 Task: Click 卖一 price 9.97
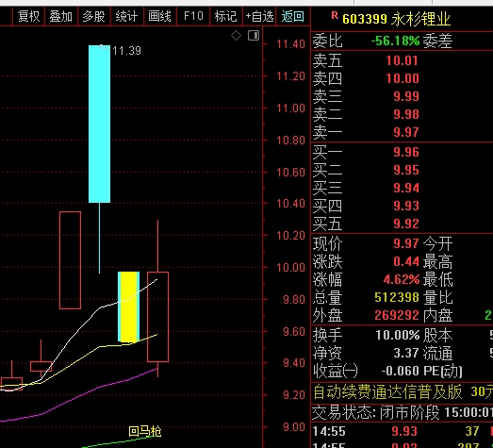(406, 132)
